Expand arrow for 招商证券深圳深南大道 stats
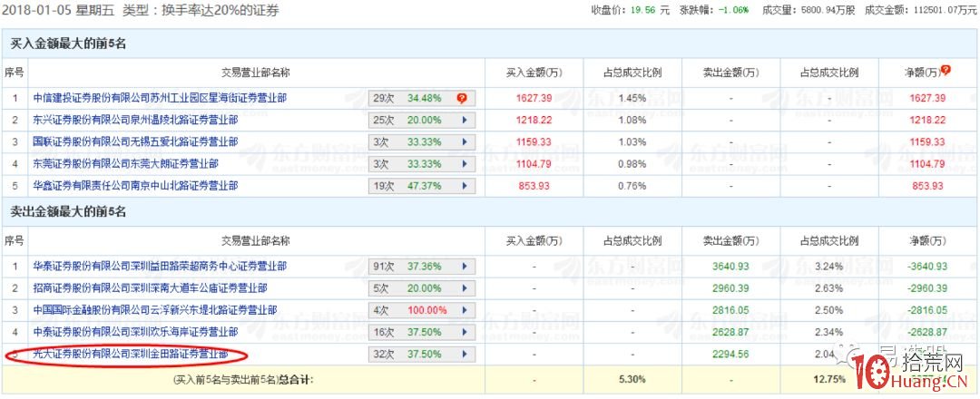Screen dimensions: 980x399 pyautogui.click(x=464, y=288)
